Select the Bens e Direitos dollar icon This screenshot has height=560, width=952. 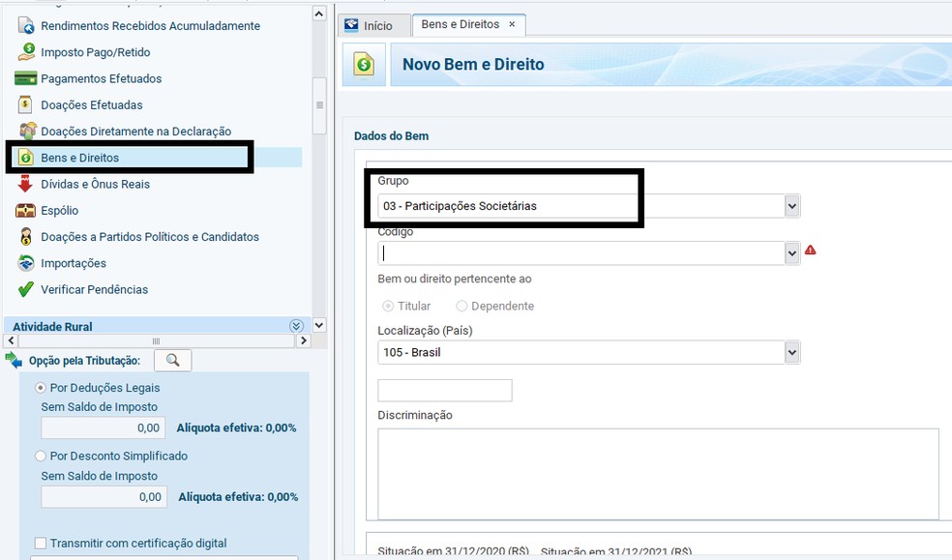[x=24, y=158]
